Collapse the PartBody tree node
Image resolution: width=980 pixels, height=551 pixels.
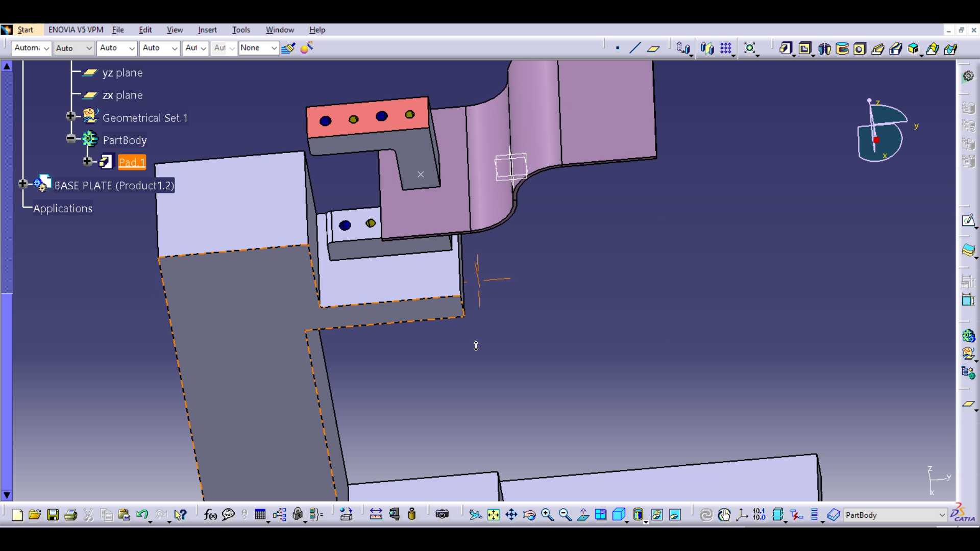tap(71, 139)
